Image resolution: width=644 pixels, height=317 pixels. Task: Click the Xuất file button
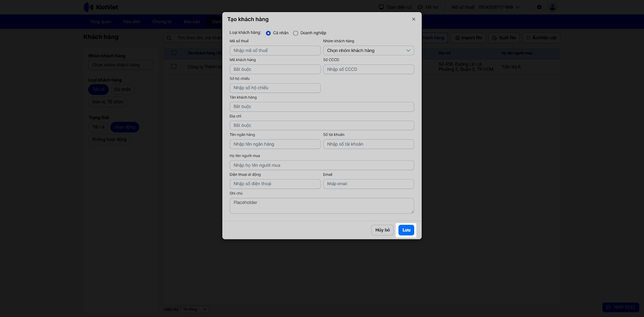pos(504,38)
